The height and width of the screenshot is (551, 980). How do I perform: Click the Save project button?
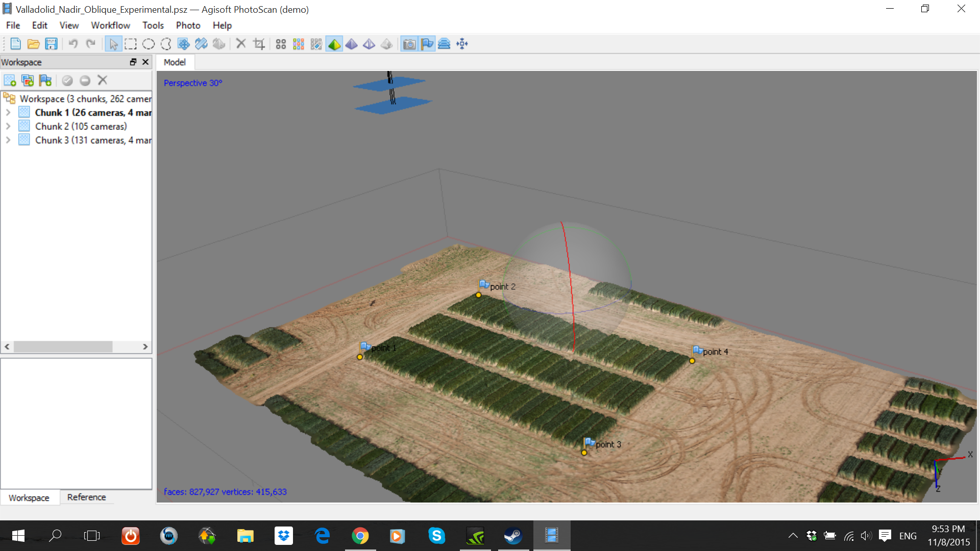(51, 44)
